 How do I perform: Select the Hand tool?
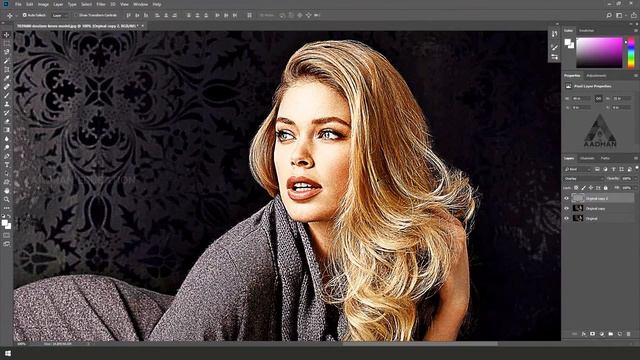tap(7, 191)
